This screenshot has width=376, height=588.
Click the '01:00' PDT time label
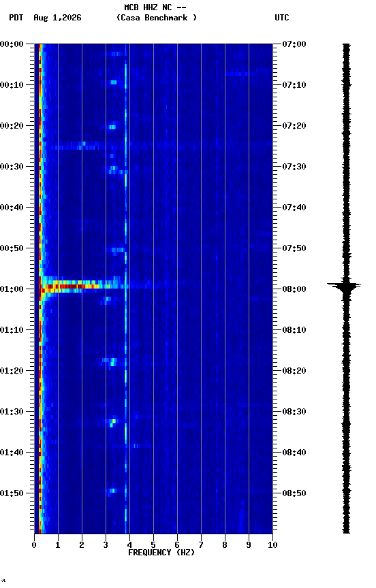pyautogui.click(x=12, y=289)
